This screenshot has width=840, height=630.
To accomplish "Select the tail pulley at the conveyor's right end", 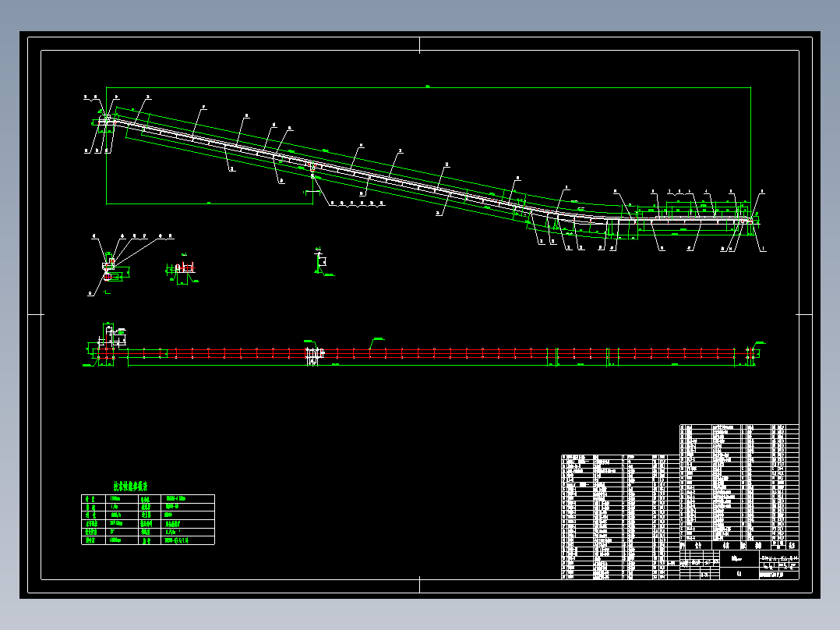I will tap(750, 221).
